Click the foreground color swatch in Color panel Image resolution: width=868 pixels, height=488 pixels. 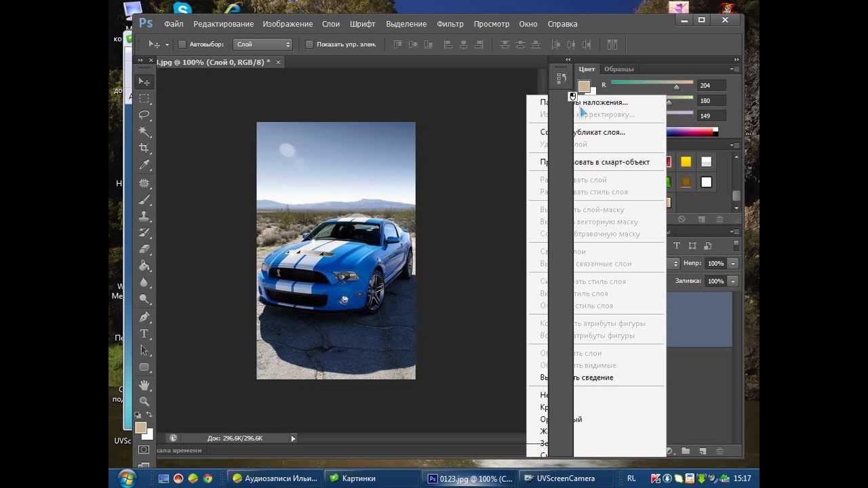pos(583,85)
